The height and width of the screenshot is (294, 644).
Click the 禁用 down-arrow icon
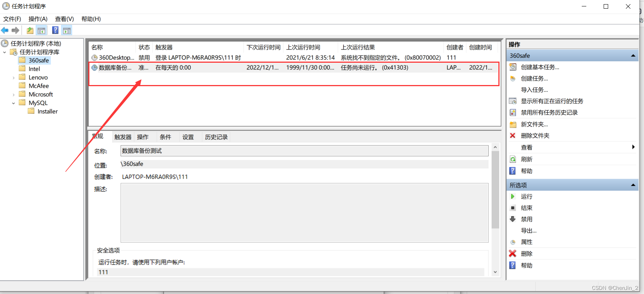[513, 219]
